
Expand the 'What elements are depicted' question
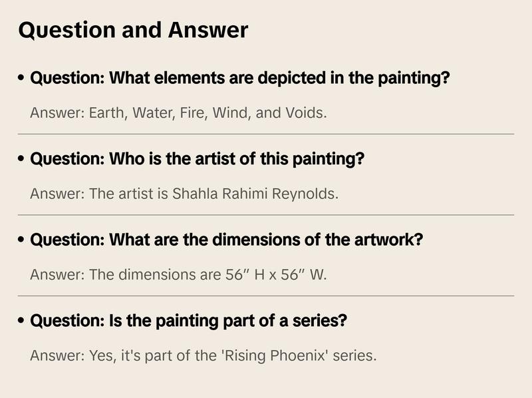240,78
